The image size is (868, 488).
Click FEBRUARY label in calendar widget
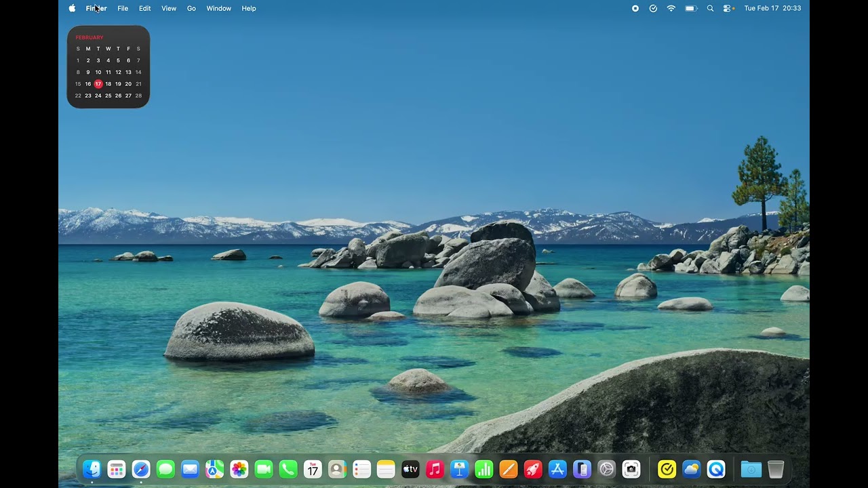[90, 37]
